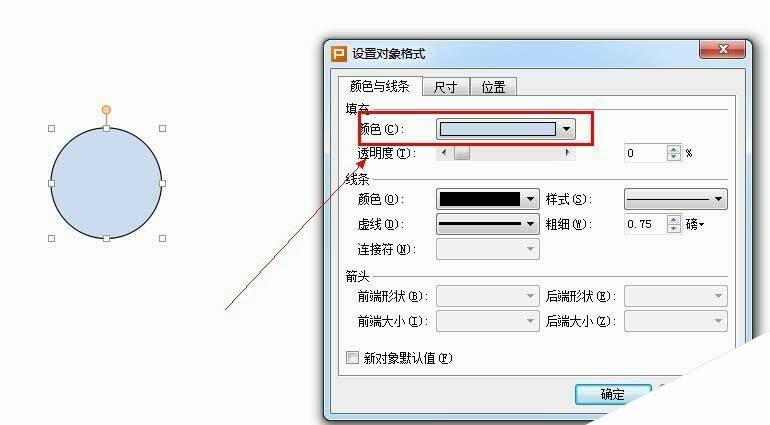Click the orange rotation handle above circle
This screenshot has width=770, height=425.
pos(106,110)
